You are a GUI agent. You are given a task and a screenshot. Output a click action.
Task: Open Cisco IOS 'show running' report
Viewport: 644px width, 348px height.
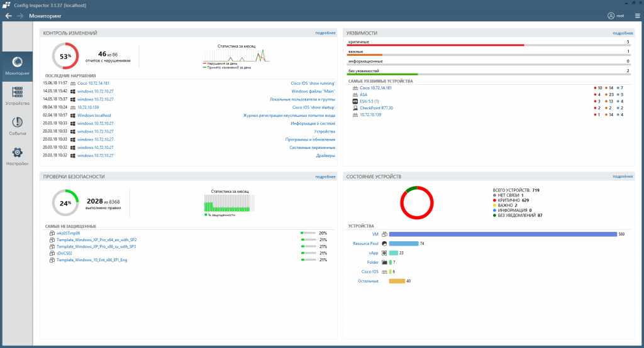[x=313, y=84]
